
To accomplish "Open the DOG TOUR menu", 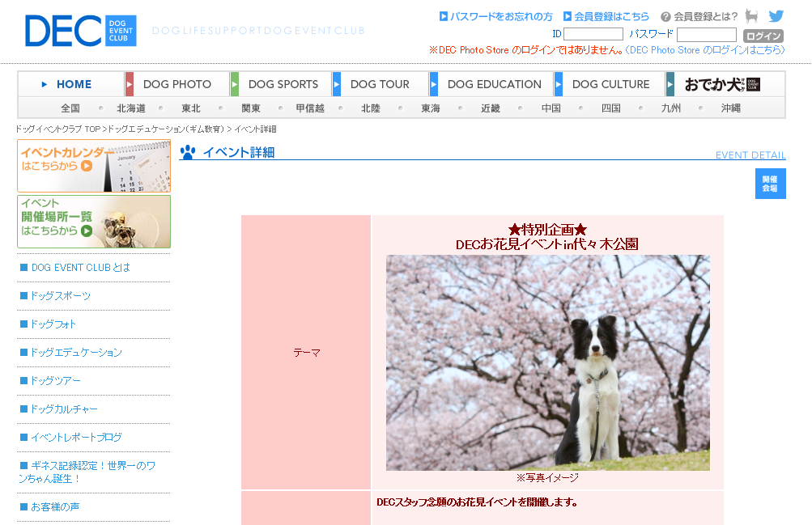I will 380,84.
